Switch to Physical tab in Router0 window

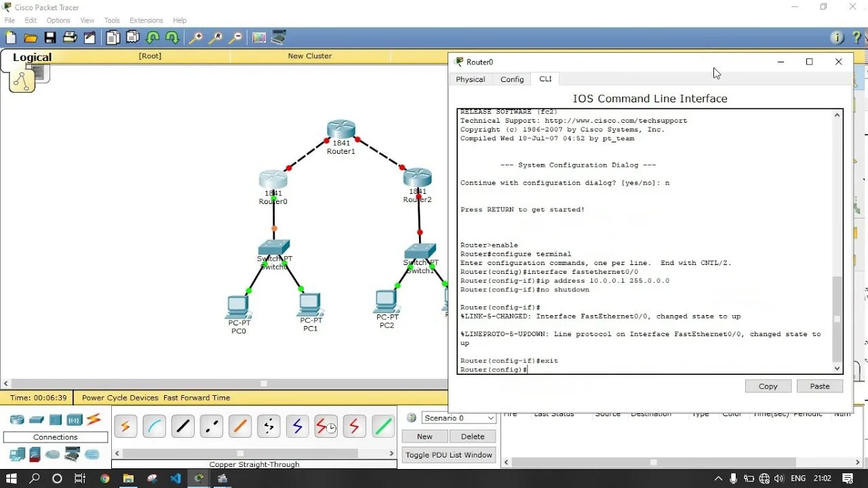pyautogui.click(x=470, y=79)
